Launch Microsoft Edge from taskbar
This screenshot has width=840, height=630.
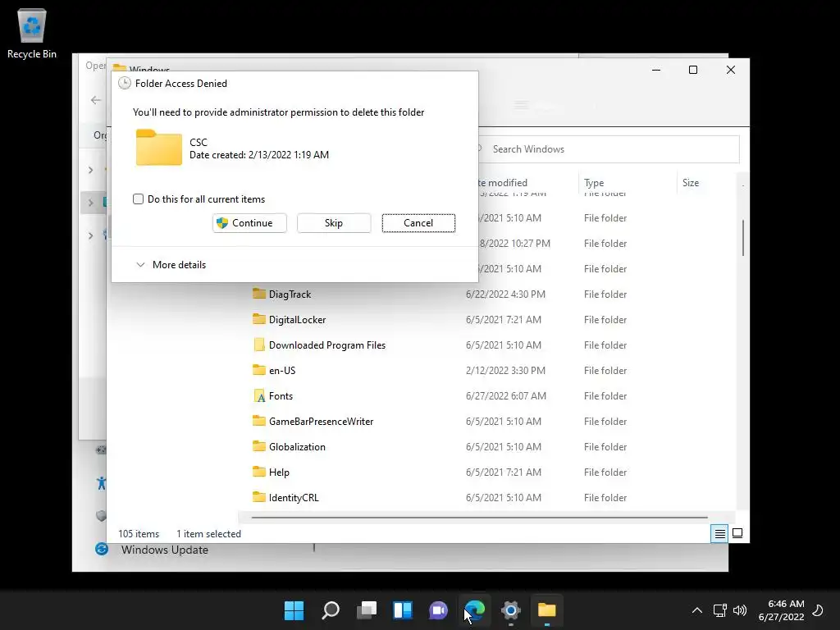475,610
